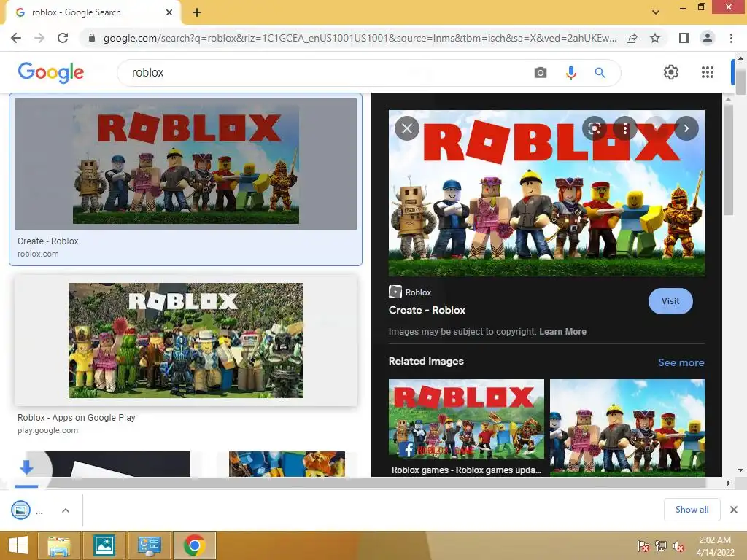This screenshot has height=560, width=747.
Task: Show all downloads
Action: (692, 510)
